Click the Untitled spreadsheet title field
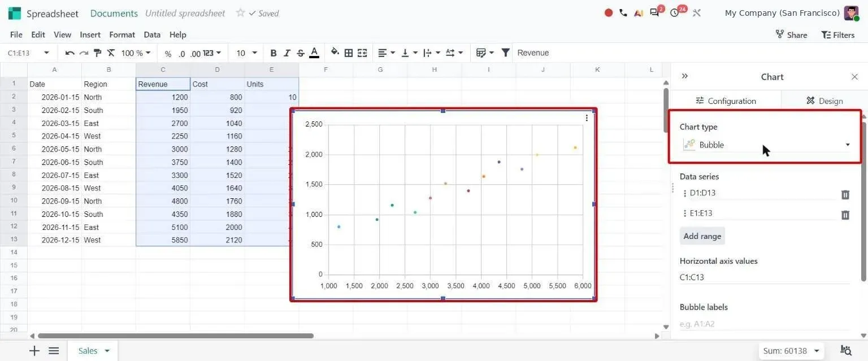868x361 pixels. (185, 13)
